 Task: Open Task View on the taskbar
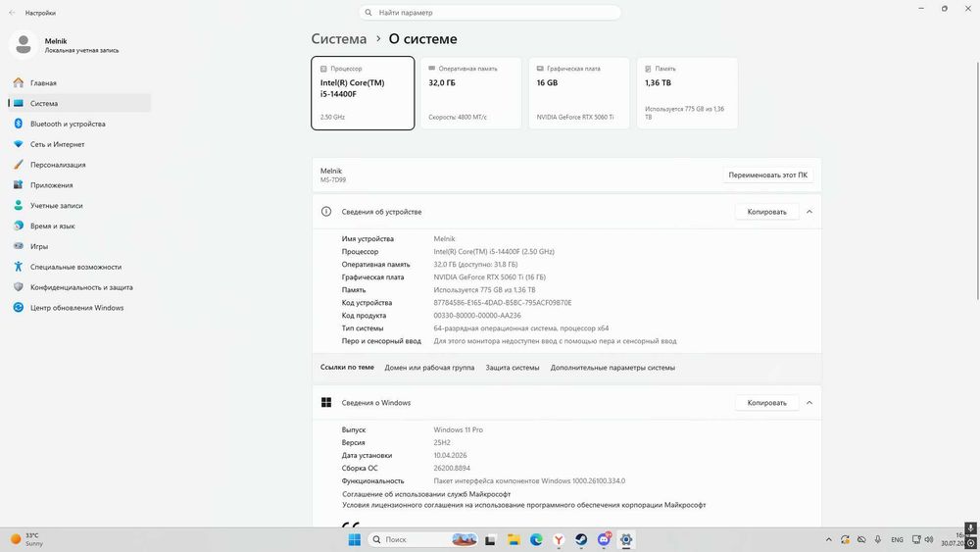tap(491, 539)
